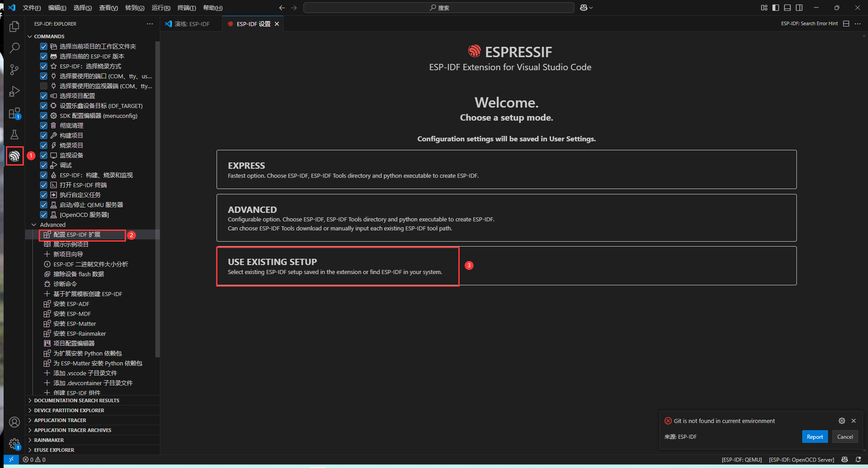Click errors and warnings count in status bar

pyautogui.click(x=34, y=459)
